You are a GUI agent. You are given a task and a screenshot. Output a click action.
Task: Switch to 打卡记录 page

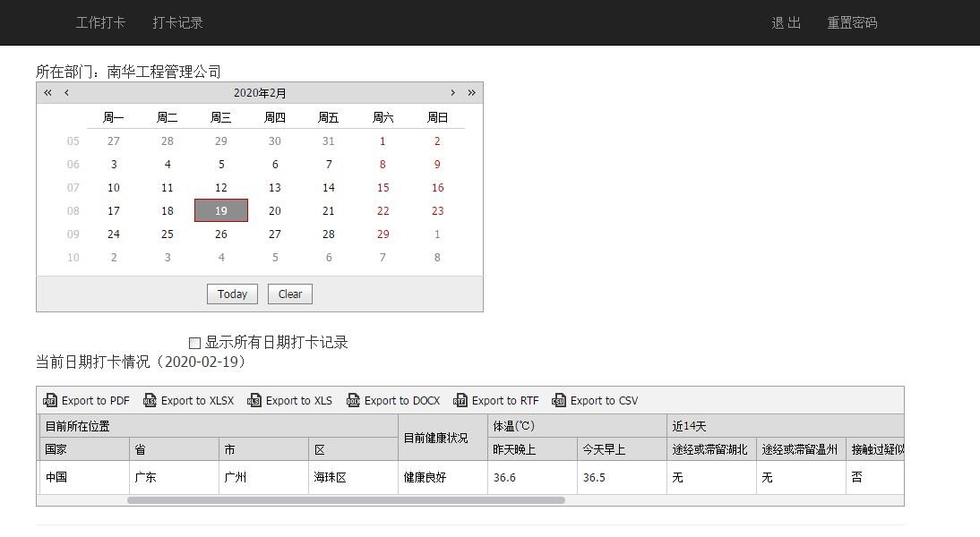(177, 23)
